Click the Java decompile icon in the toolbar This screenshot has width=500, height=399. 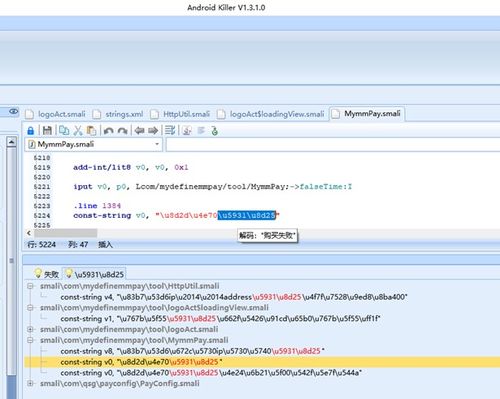(187, 130)
